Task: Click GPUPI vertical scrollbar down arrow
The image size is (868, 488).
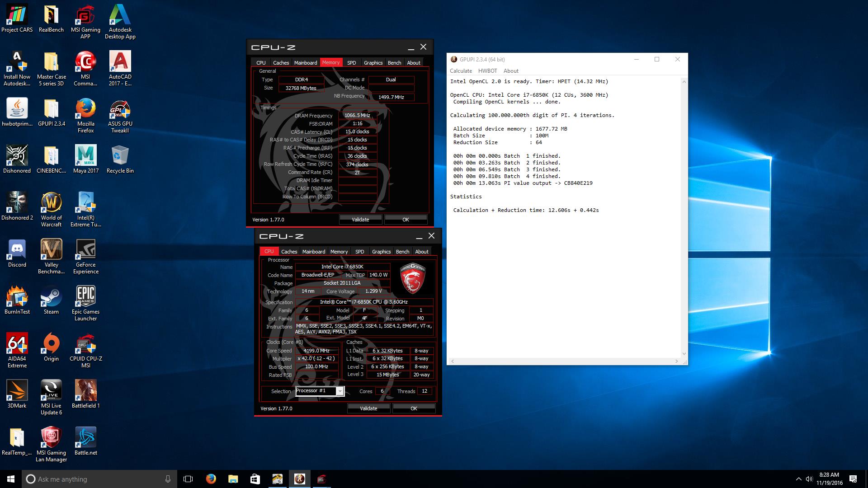Action: (x=684, y=353)
